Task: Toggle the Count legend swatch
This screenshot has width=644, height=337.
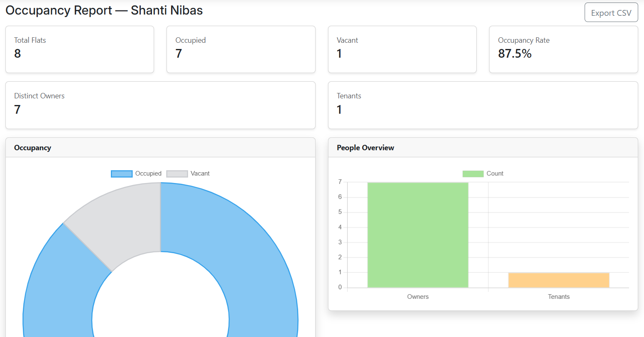Action: (x=473, y=173)
